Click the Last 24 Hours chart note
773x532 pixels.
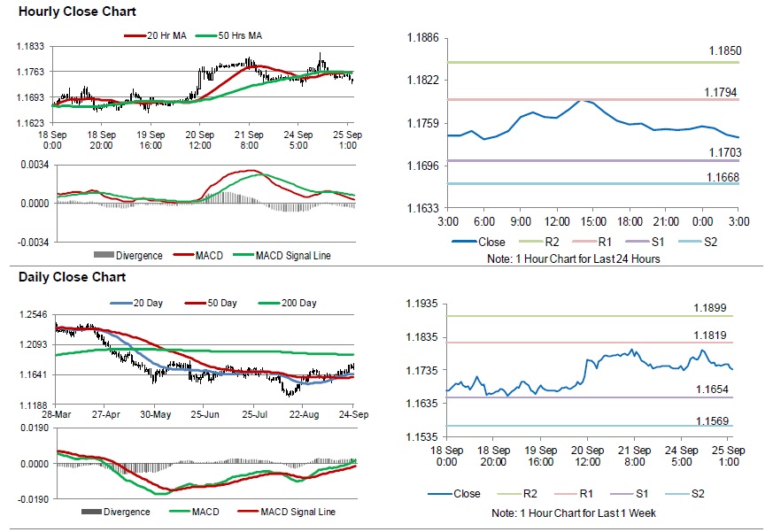[x=574, y=258]
